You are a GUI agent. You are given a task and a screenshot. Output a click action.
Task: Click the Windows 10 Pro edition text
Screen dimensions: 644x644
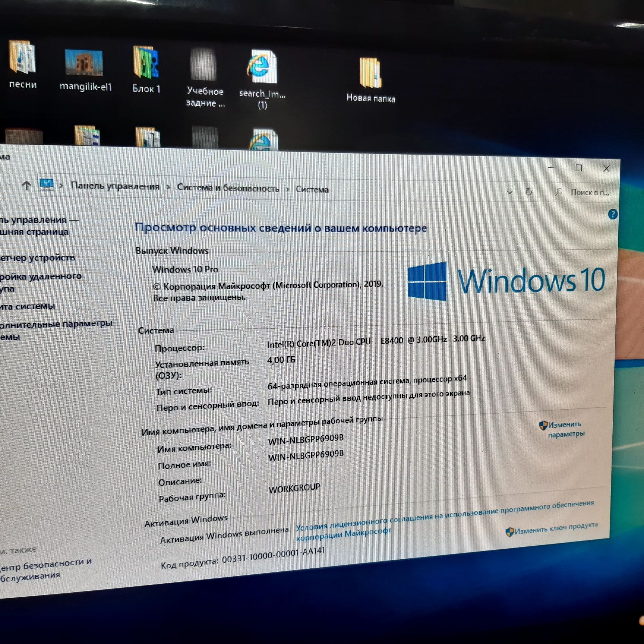pos(185,269)
